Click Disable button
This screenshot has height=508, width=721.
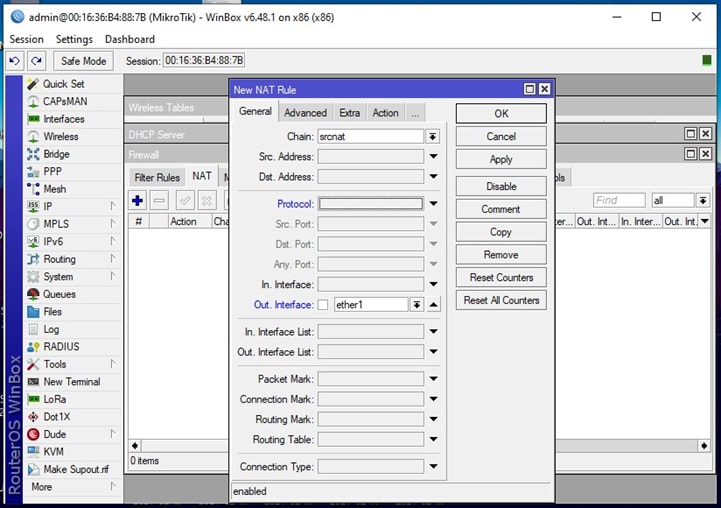[501, 187]
